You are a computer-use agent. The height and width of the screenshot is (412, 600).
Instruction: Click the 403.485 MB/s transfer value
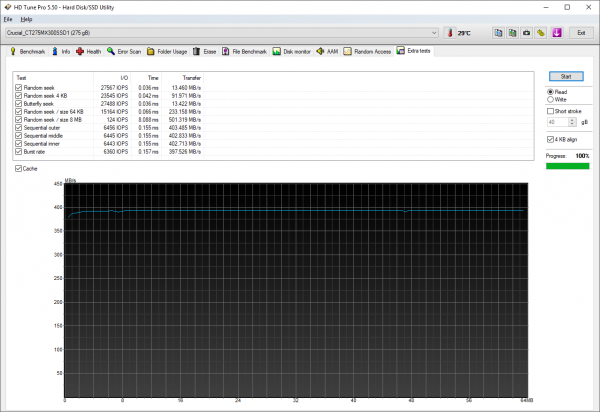click(x=185, y=128)
